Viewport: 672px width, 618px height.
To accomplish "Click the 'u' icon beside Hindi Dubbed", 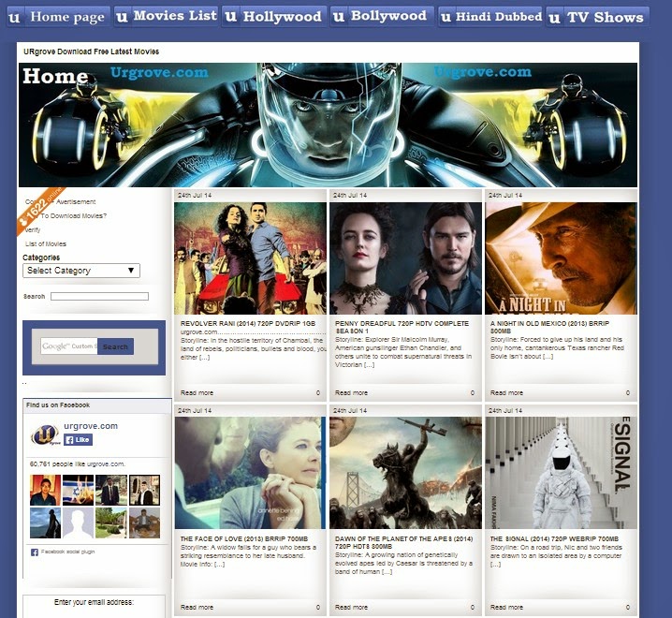I will coord(446,17).
